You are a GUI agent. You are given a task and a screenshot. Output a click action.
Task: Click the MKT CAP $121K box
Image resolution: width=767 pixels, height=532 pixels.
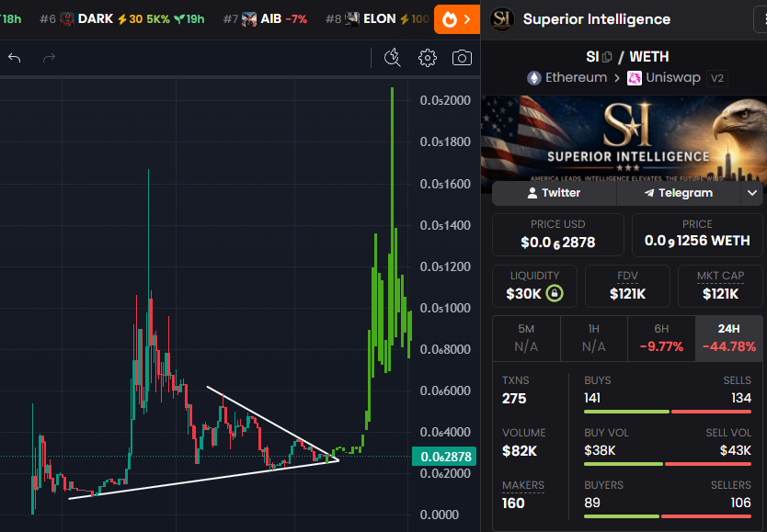point(720,286)
